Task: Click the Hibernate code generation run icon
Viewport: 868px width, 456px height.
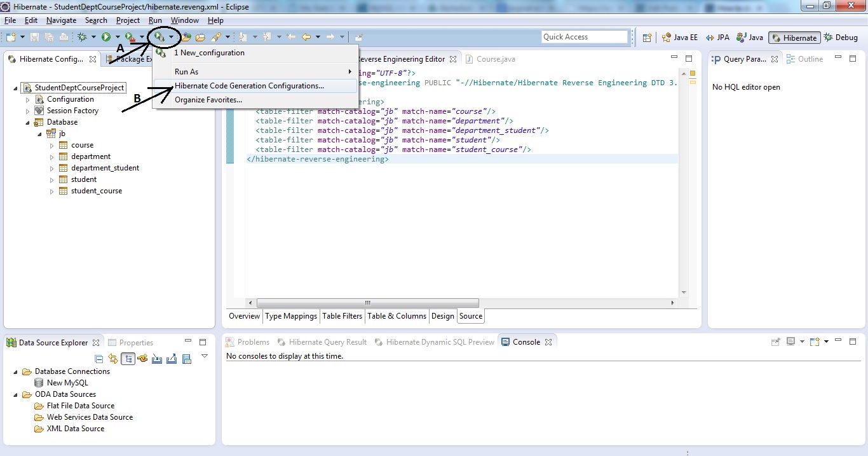Action: (x=159, y=37)
